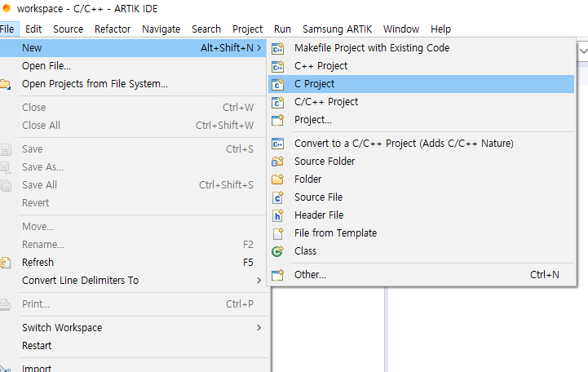Open the Samsung ARTIK menu
The width and height of the screenshot is (588, 372).
[x=337, y=29]
